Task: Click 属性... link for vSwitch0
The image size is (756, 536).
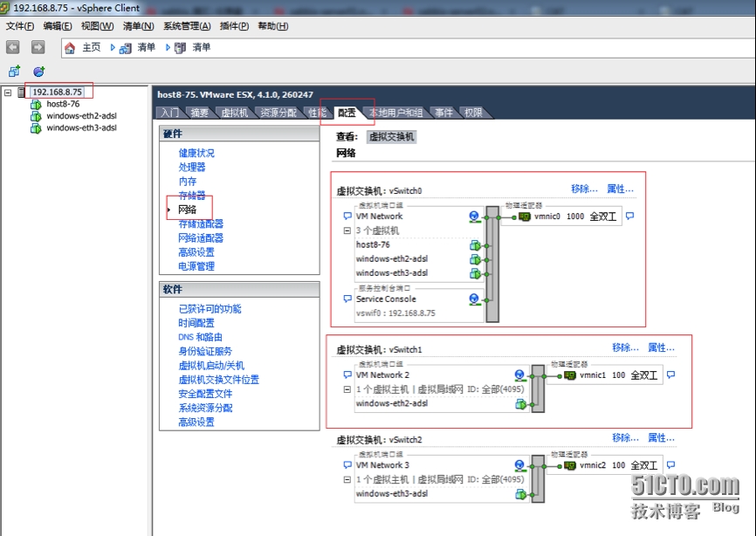Action: tap(620, 189)
